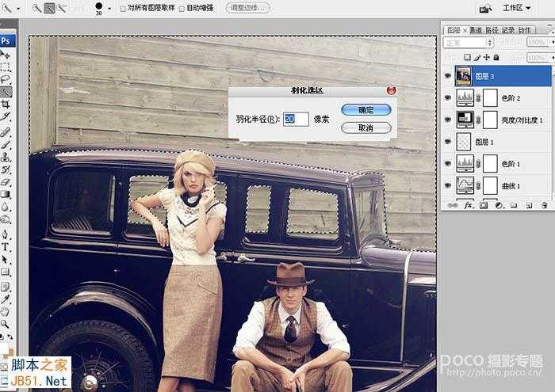
Task: Toggle lock transparent pixels
Action: click(467, 57)
